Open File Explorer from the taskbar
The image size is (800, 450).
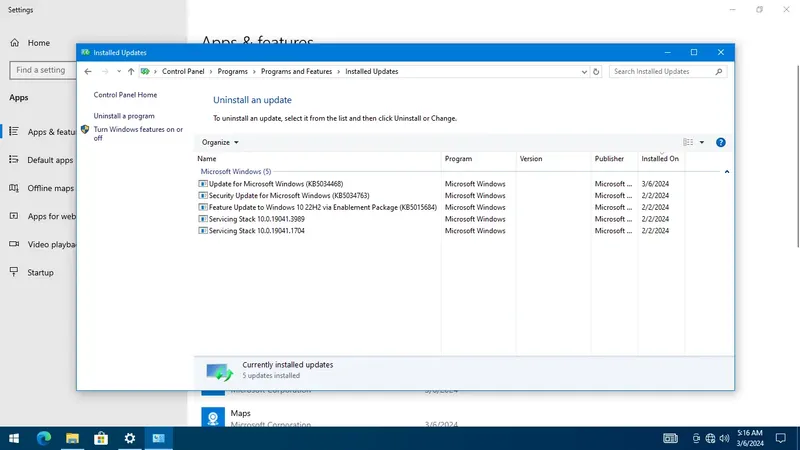(72, 438)
